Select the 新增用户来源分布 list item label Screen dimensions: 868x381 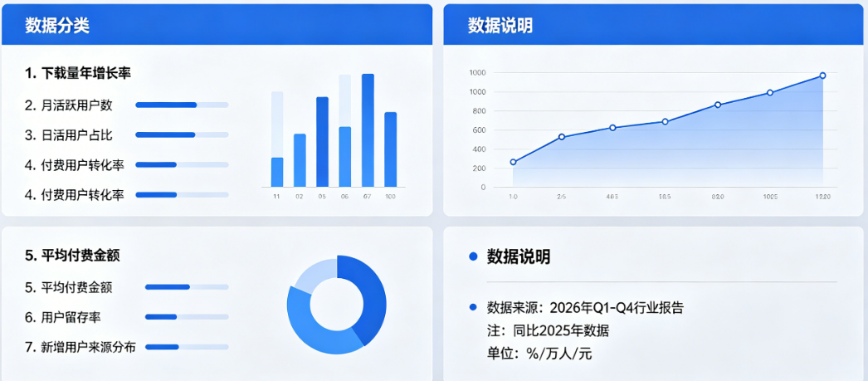(x=88, y=347)
